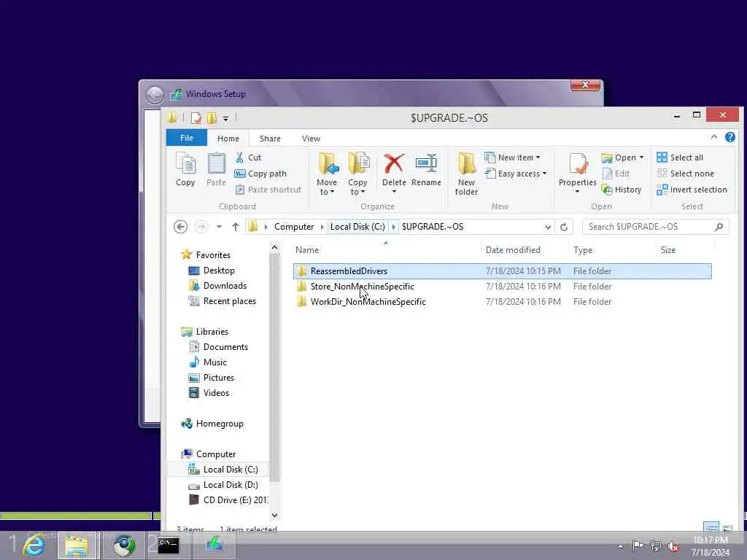Open Videos library in navigation pane
Viewport: 747px width, 560px height.
pos(216,393)
